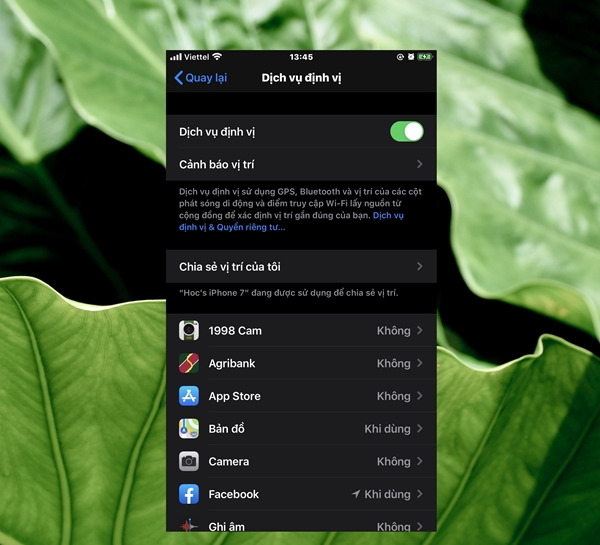600x545 pixels.
Task: Open 1998 Cam row chevron
Action: click(x=420, y=330)
